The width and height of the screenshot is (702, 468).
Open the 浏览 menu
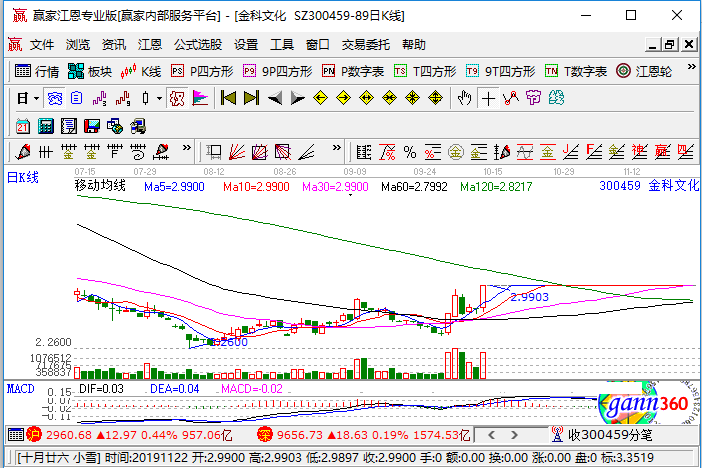click(x=77, y=45)
